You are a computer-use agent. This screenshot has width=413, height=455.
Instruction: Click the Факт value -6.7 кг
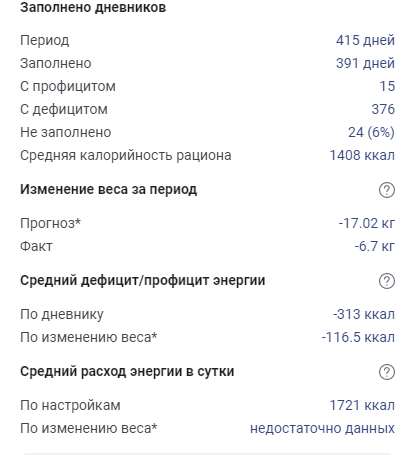(x=374, y=246)
